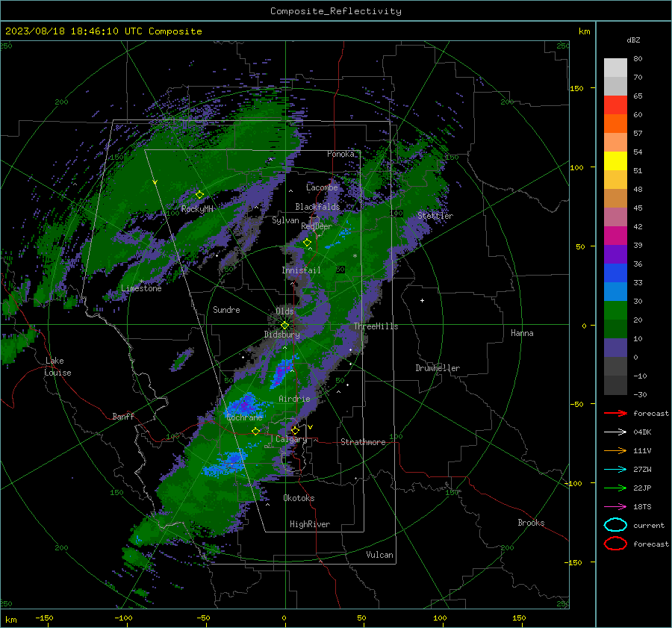The height and width of the screenshot is (628, 672).
Task: Click the radar center marker above Didsbury
Action: (284, 325)
